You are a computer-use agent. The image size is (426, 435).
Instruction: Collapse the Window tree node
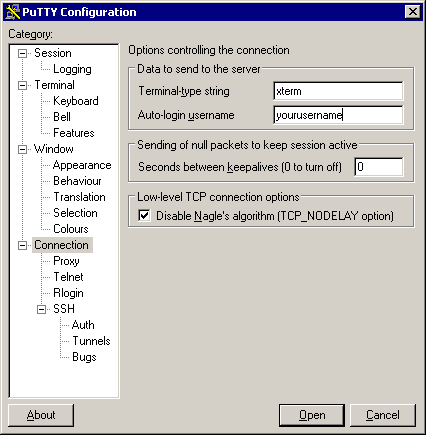click(x=22, y=149)
